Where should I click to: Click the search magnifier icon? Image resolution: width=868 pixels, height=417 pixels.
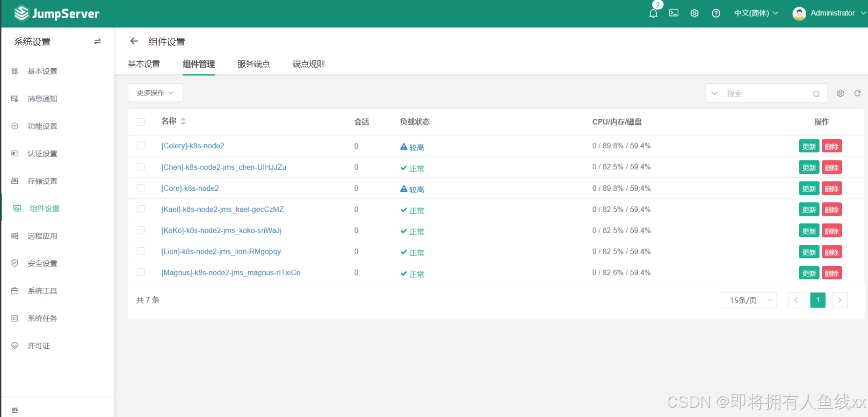tap(817, 93)
